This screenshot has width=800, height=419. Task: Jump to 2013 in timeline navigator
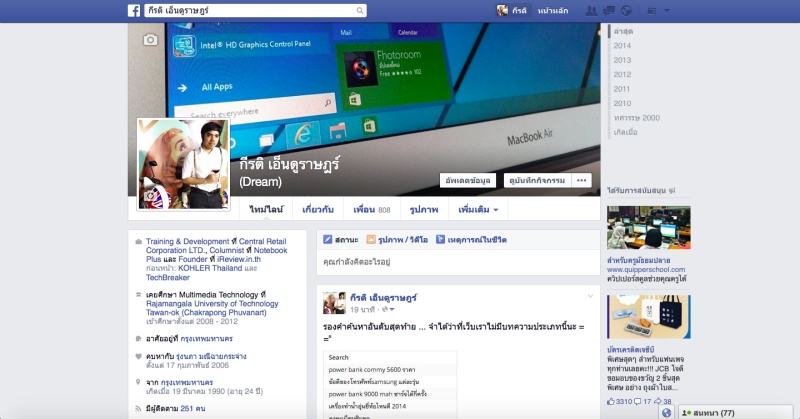click(622, 60)
